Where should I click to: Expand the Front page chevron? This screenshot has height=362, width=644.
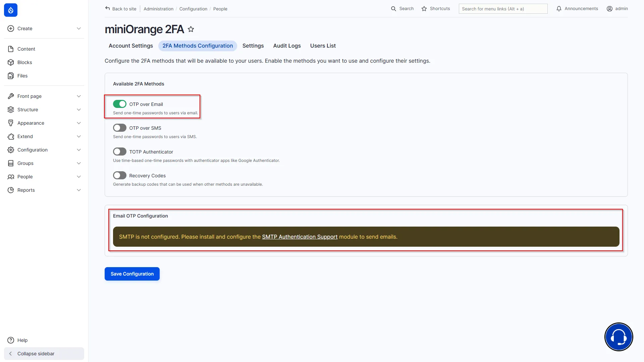point(79,96)
